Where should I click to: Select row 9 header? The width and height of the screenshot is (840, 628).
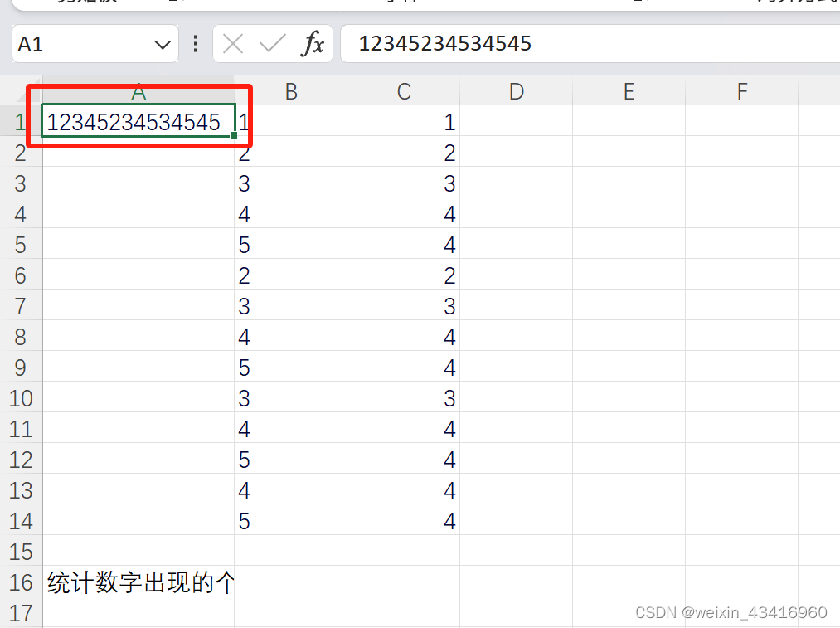coord(21,368)
